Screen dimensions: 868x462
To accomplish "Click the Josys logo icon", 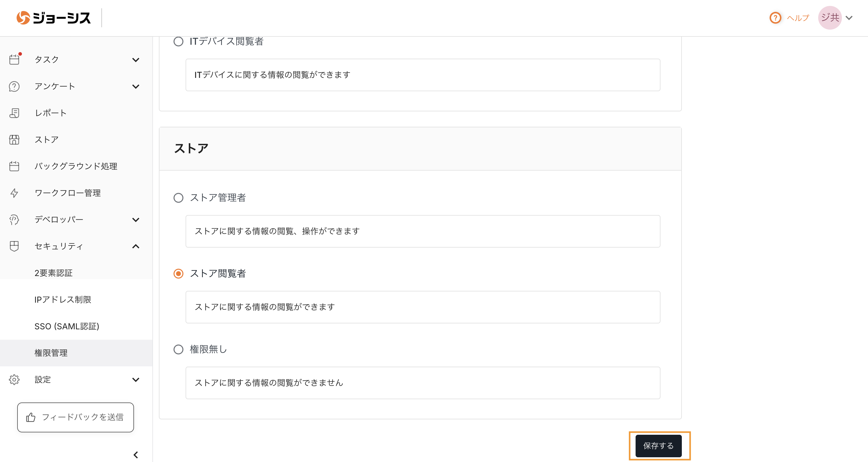I will click(23, 18).
